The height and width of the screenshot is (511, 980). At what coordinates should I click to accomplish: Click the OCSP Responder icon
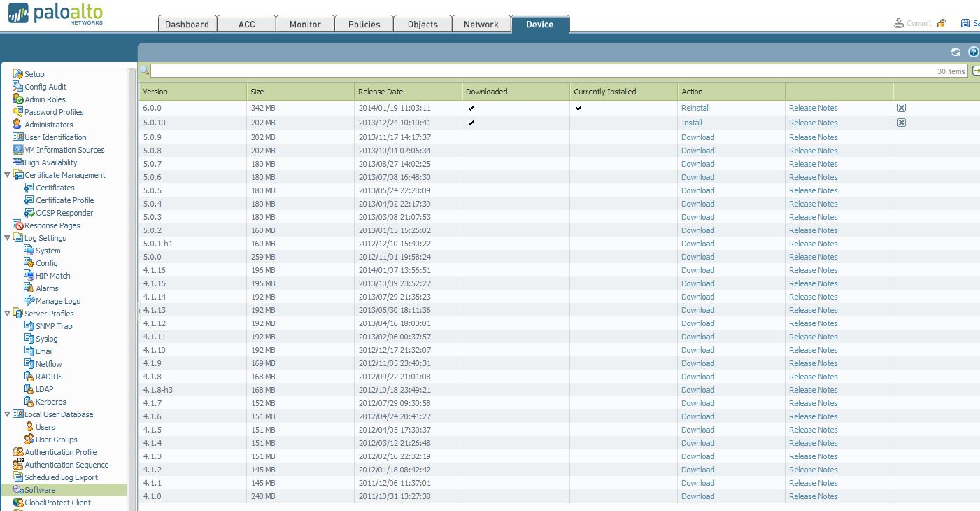click(29, 213)
